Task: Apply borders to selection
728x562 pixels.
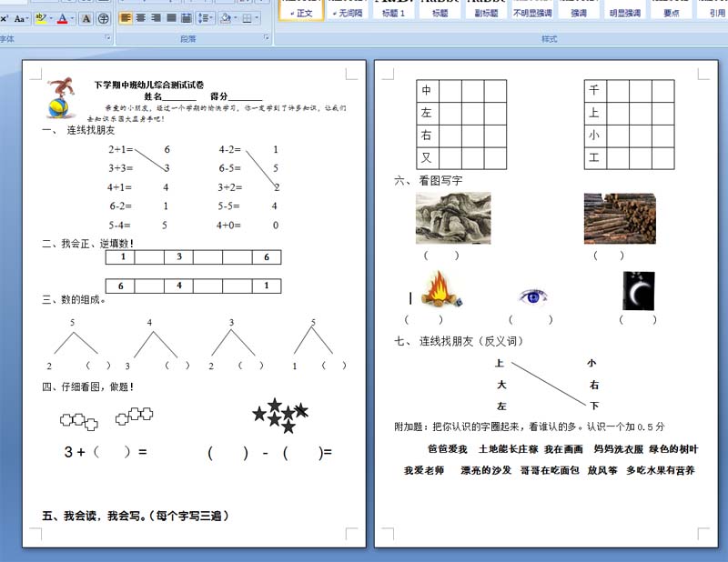Action: point(247,18)
